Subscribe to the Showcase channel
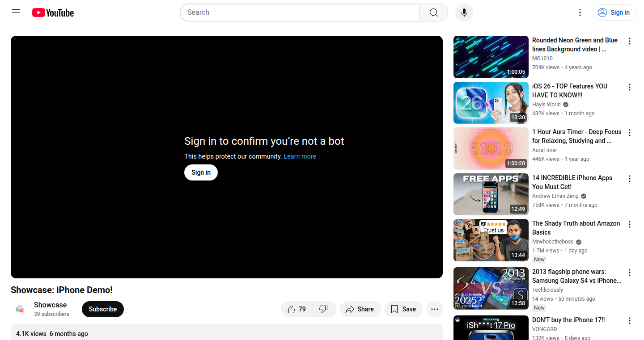Viewport: 644px width, 340px height. click(x=103, y=309)
